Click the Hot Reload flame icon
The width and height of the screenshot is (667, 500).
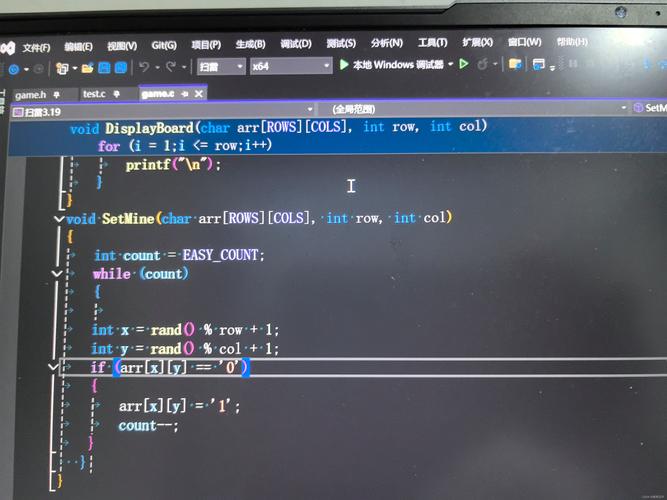[x=482, y=64]
